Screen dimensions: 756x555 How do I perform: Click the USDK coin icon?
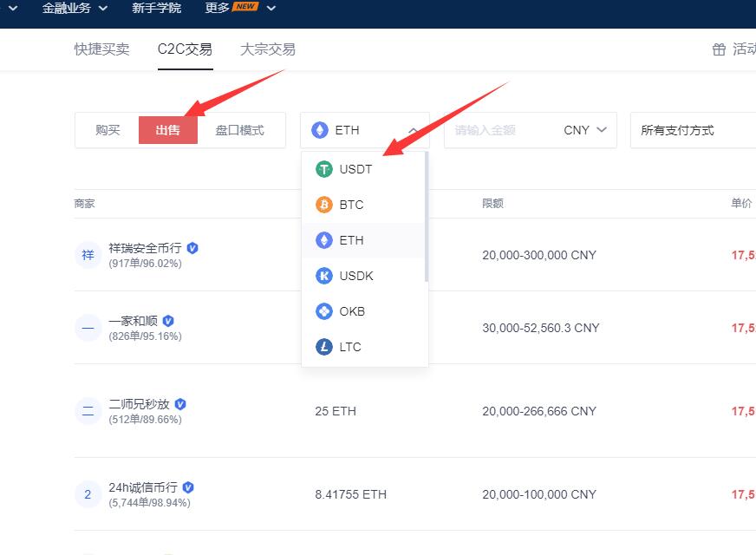(323, 276)
